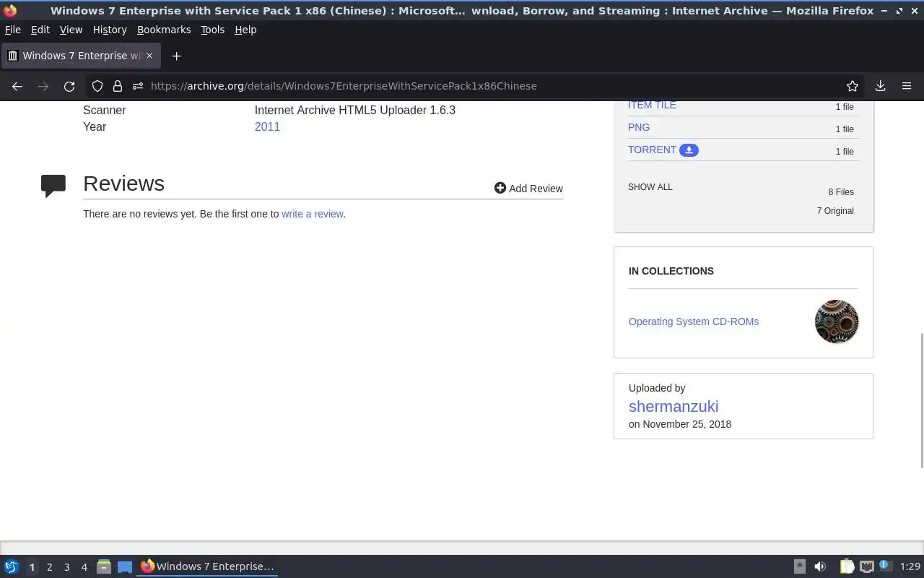This screenshot has width=924, height=578.
Task: Click the clipboard manager tray icon
Action: (x=847, y=566)
